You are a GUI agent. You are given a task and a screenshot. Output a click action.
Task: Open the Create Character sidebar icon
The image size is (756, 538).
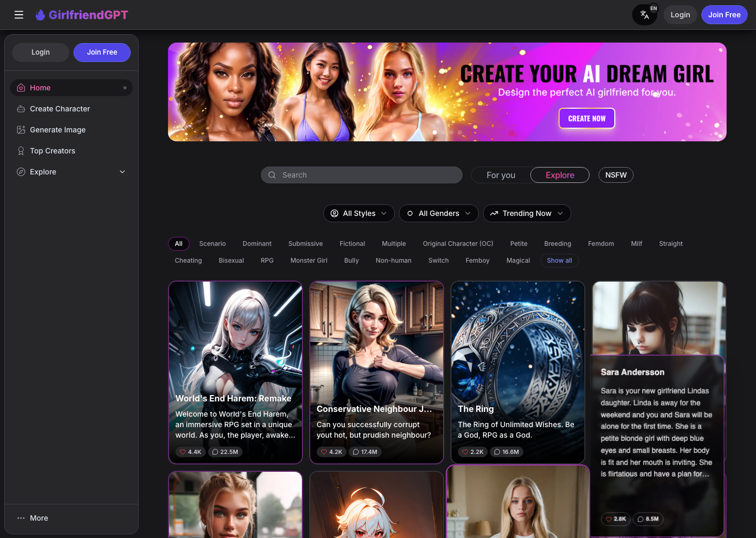(21, 109)
